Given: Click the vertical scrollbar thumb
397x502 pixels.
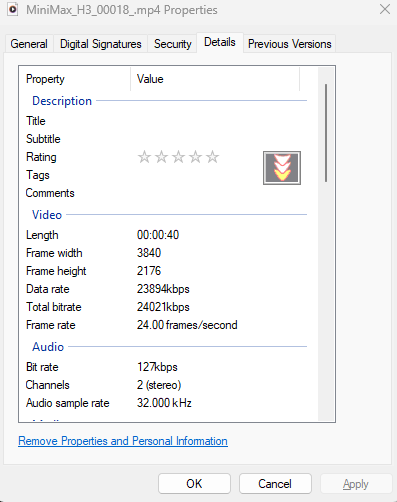Looking at the screenshot, I should 326,133.
